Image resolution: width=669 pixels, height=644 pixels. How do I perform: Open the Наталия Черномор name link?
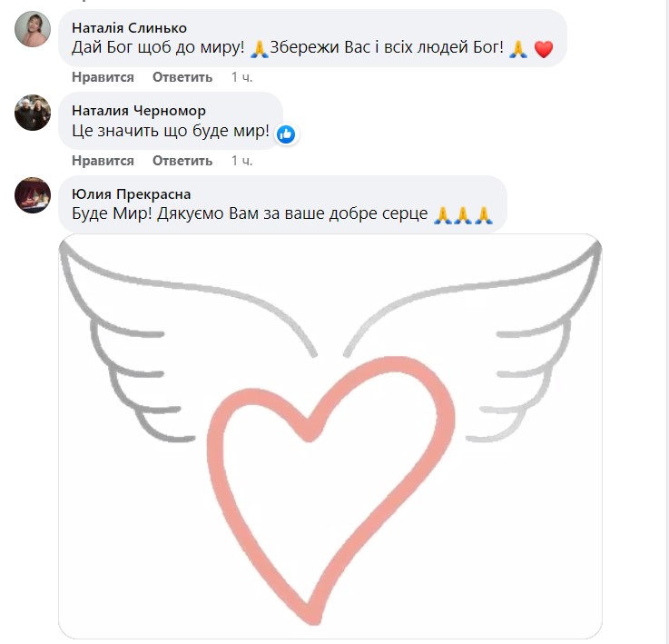point(139,111)
